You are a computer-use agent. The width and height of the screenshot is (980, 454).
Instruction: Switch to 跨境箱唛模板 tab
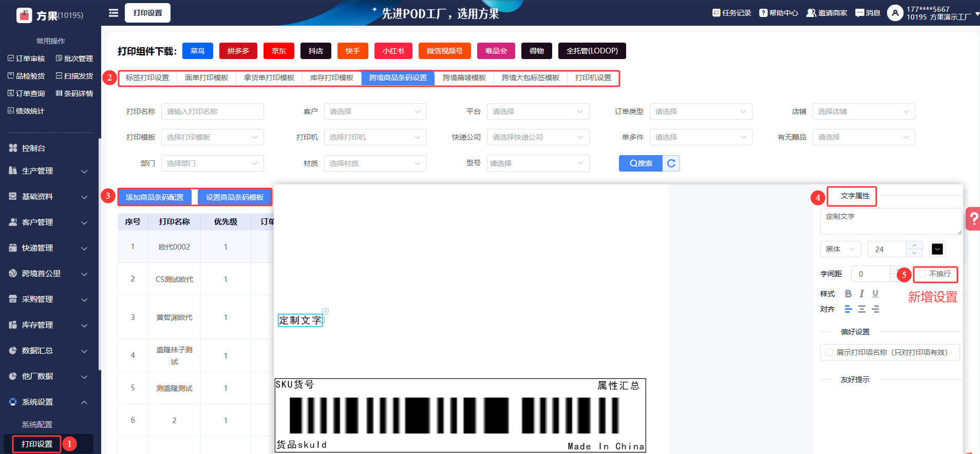(x=464, y=78)
